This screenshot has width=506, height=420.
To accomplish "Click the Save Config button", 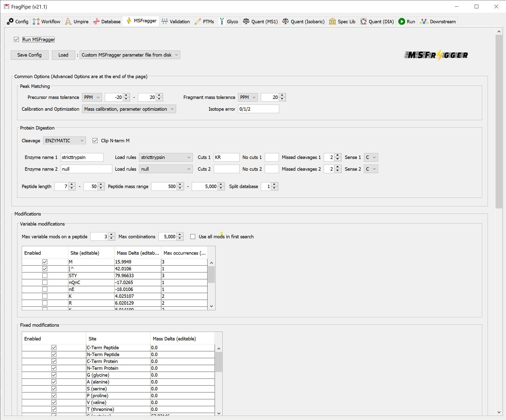I will click(x=29, y=55).
